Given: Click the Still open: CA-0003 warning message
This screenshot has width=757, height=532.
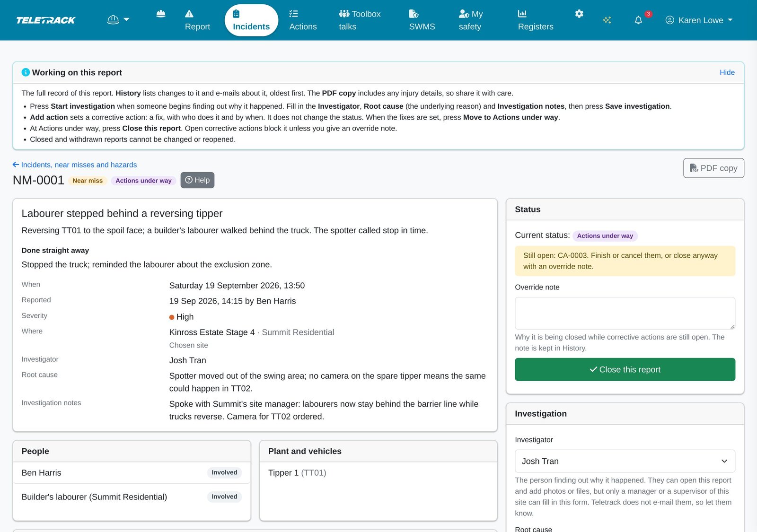Looking at the screenshot, I should click(625, 261).
